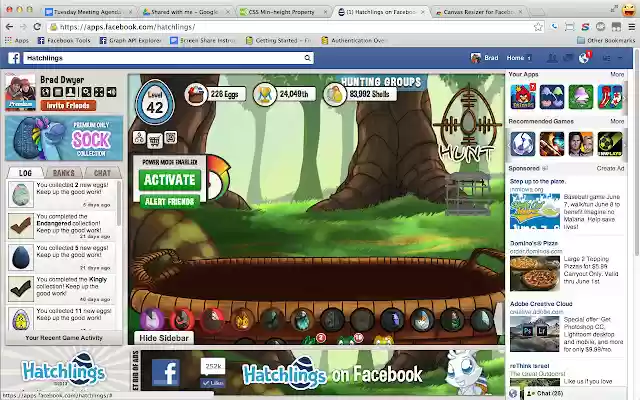
Task: Open the game settings gears icon
Action: (x=86, y=92)
